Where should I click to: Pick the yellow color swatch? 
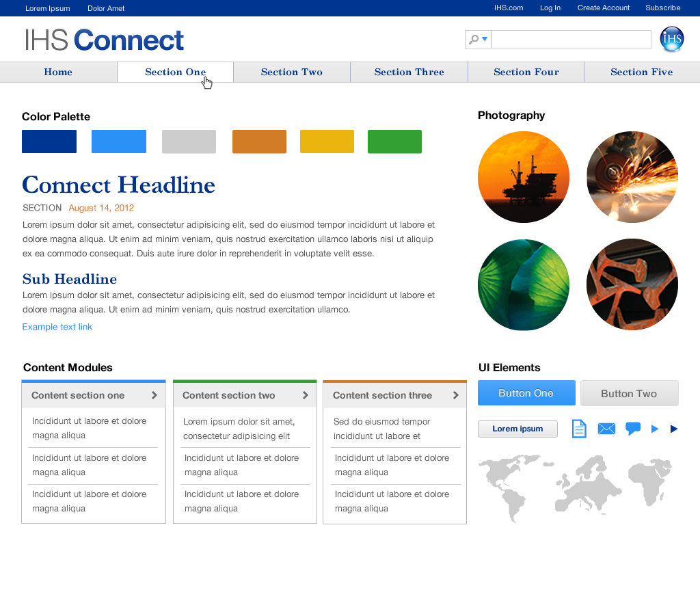coord(327,142)
